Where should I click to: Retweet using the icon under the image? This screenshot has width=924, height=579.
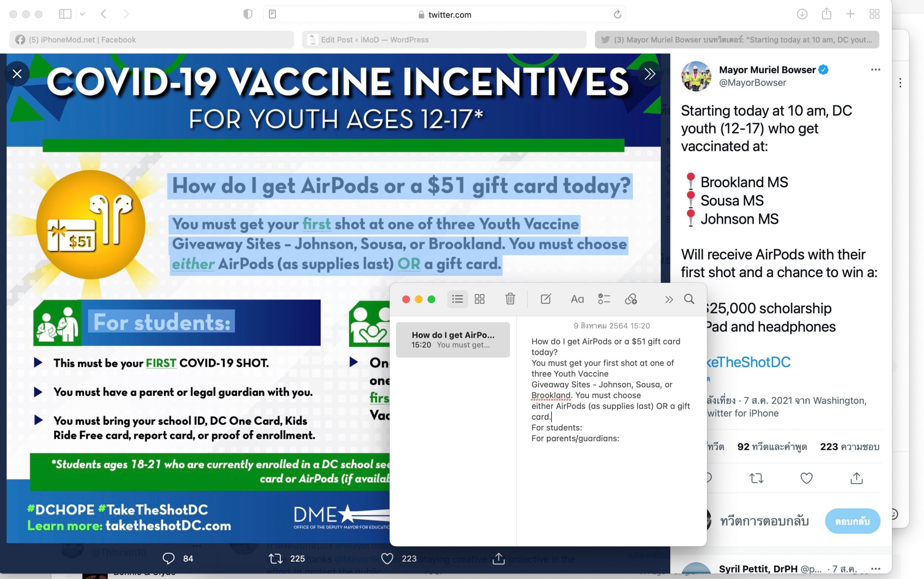tap(276, 558)
